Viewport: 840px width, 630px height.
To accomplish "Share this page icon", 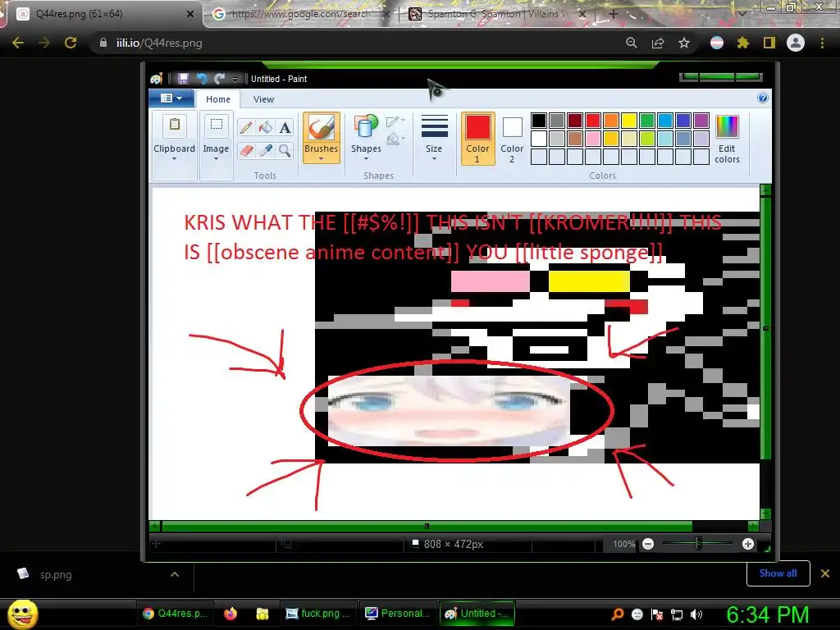I will [x=658, y=43].
